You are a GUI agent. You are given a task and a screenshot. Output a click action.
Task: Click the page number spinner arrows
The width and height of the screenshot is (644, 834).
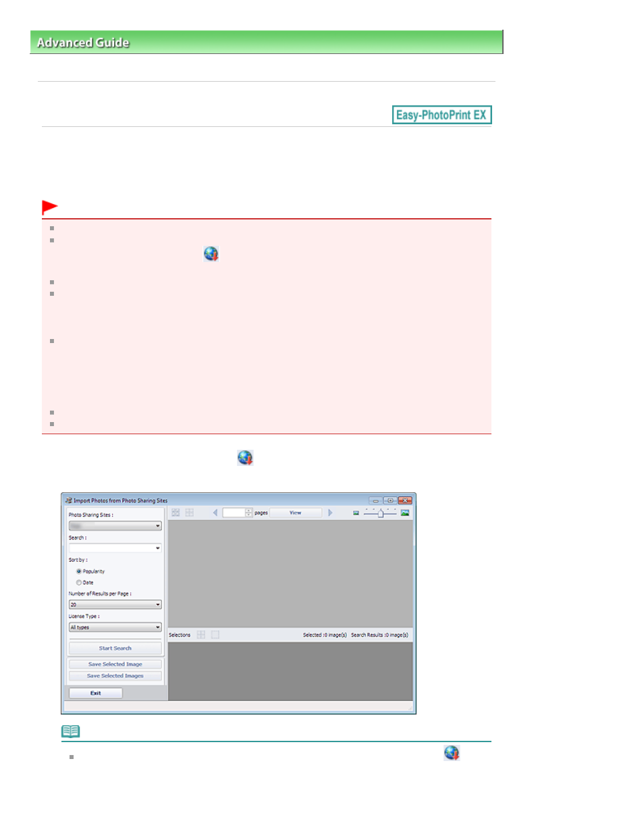[248, 513]
